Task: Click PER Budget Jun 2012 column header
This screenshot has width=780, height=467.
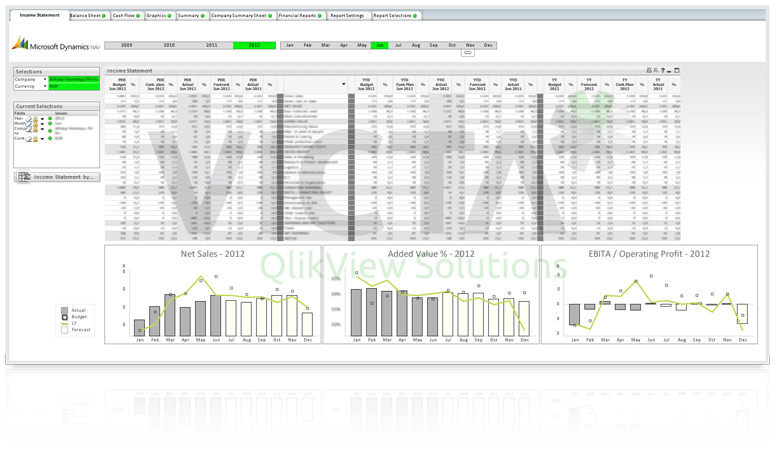Action: tap(118, 84)
